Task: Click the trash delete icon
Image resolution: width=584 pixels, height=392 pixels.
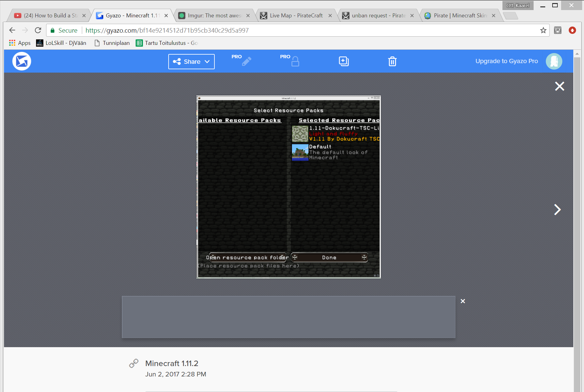Action: click(392, 61)
